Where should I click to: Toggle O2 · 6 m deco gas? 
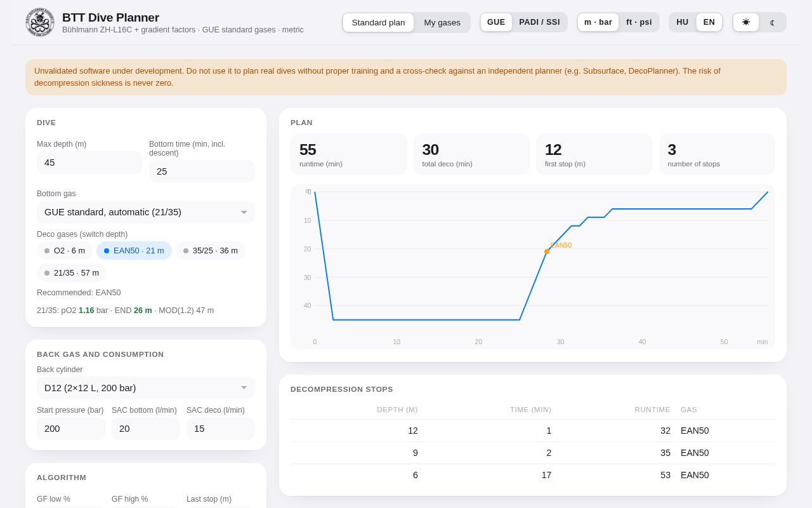point(65,251)
